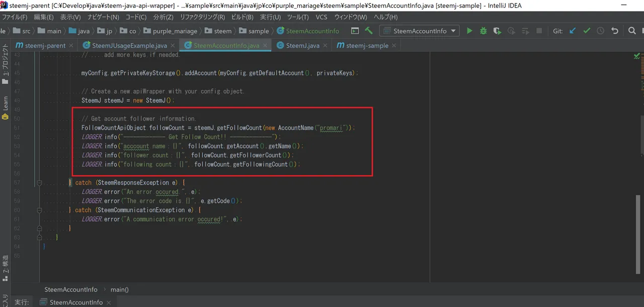Click the java folder in the navigation bar
This screenshot has width=644, height=307.
coord(78,31)
